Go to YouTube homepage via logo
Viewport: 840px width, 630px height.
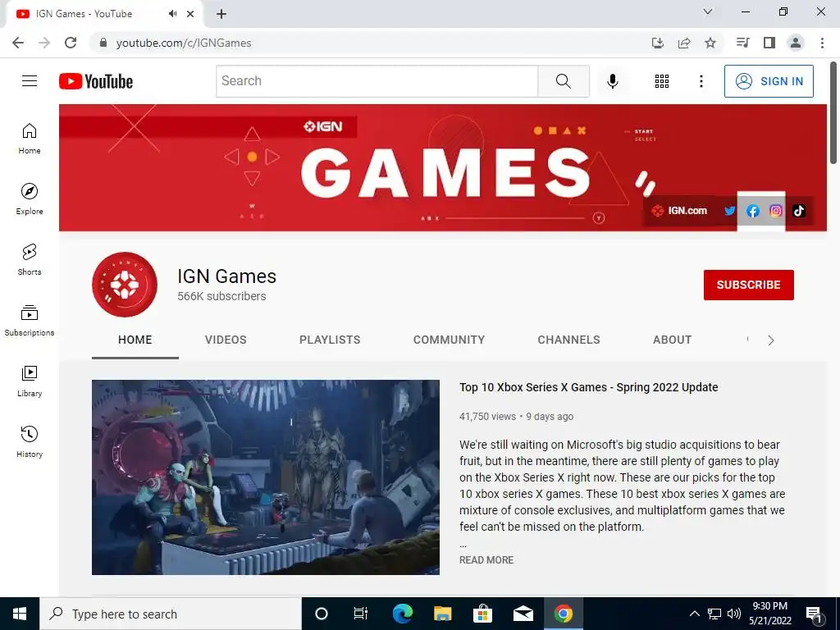pos(96,81)
